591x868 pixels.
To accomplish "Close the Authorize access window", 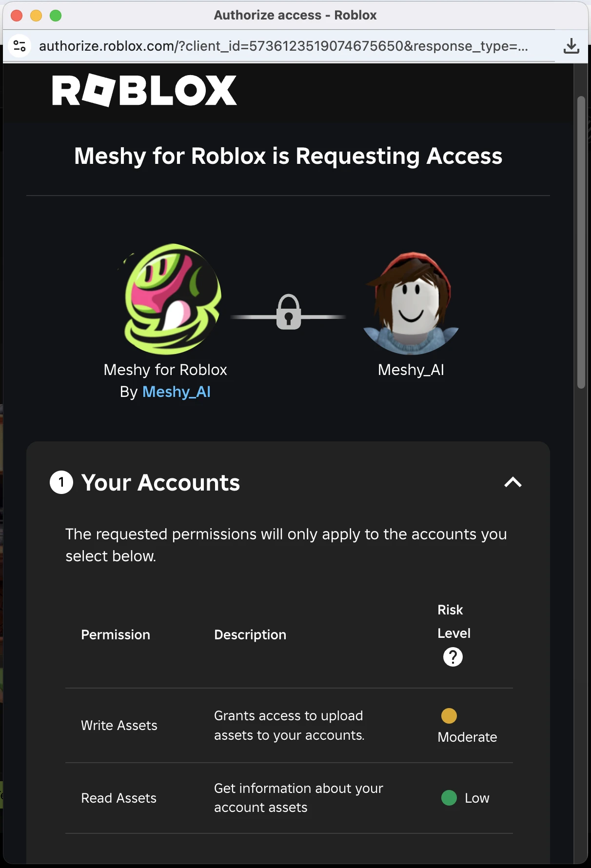I will pyautogui.click(x=17, y=16).
